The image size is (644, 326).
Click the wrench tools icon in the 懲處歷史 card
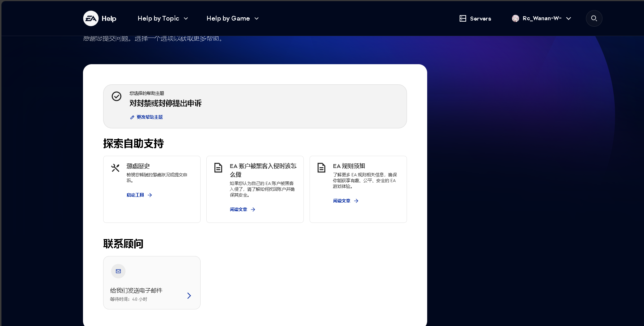[115, 168]
